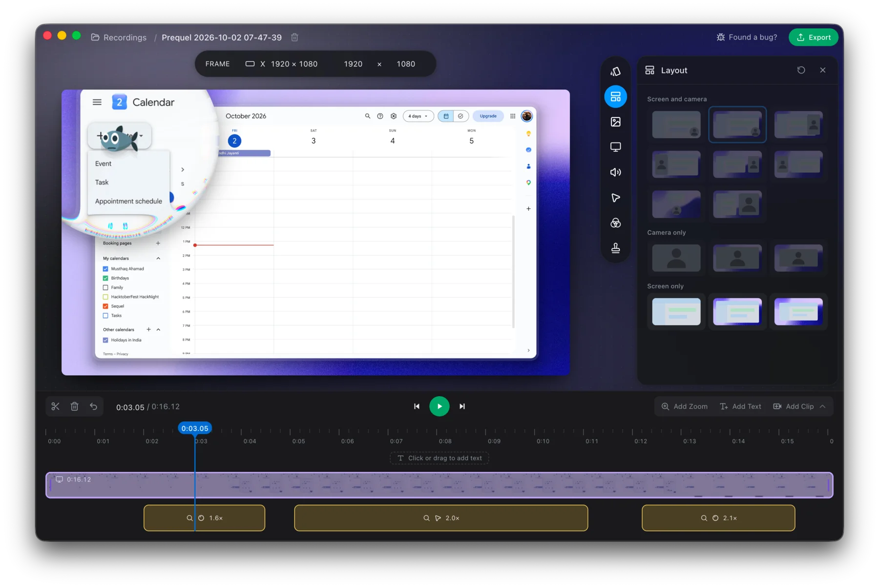
Task: Select the 1.6x zoom clip on timeline
Action: pyautogui.click(x=204, y=518)
